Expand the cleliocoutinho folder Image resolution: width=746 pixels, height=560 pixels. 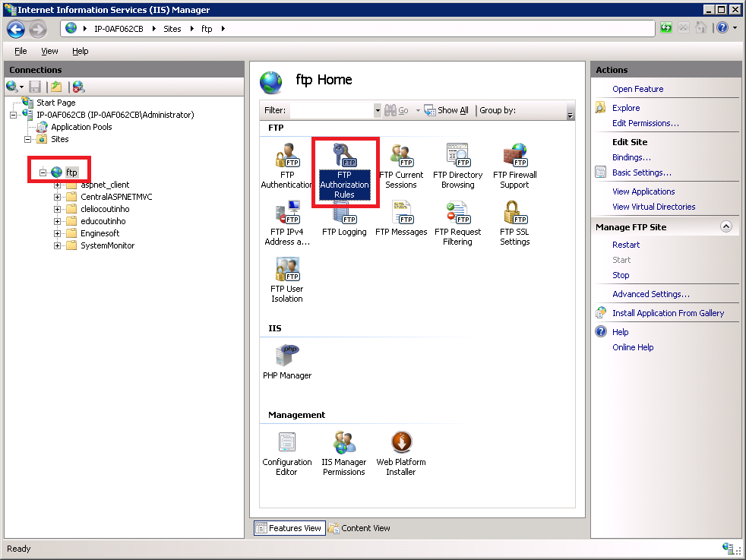57,210
